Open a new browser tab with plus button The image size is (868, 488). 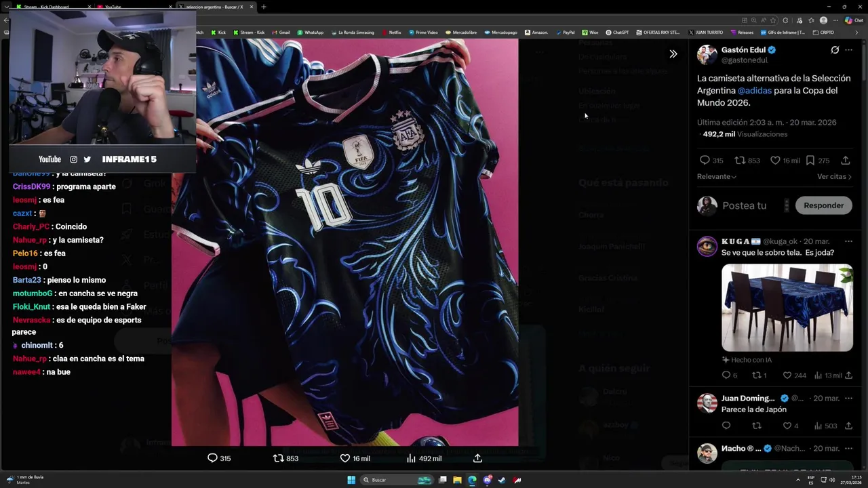click(x=264, y=7)
